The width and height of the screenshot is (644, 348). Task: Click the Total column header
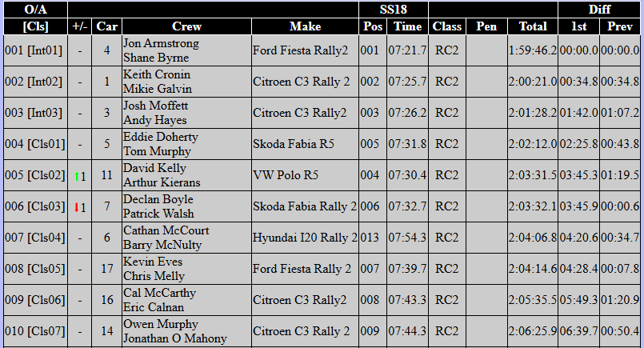coord(533,26)
